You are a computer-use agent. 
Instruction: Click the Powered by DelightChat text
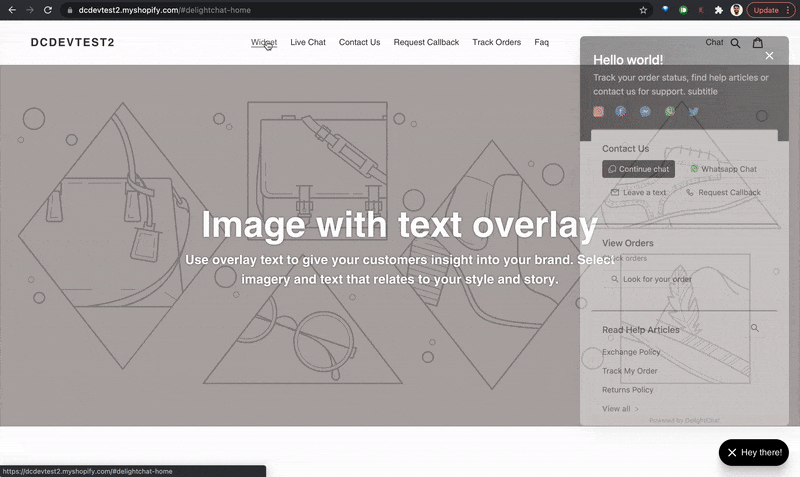coord(684,420)
